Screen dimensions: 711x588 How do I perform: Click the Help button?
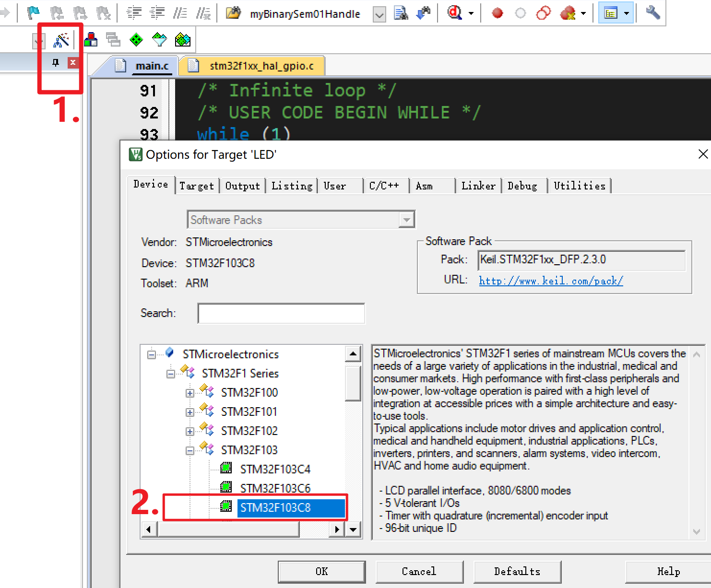point(668,572)
